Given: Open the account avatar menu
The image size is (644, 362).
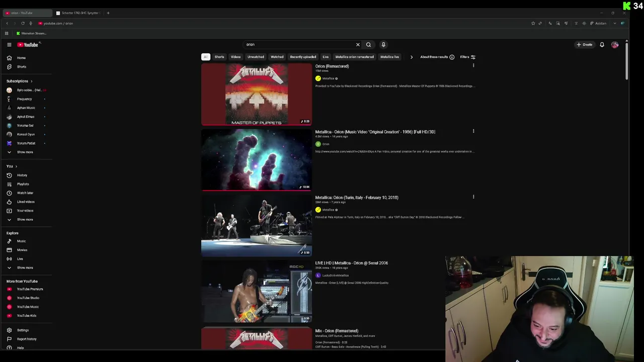Looking at the screenshot, I should point(615,45).
